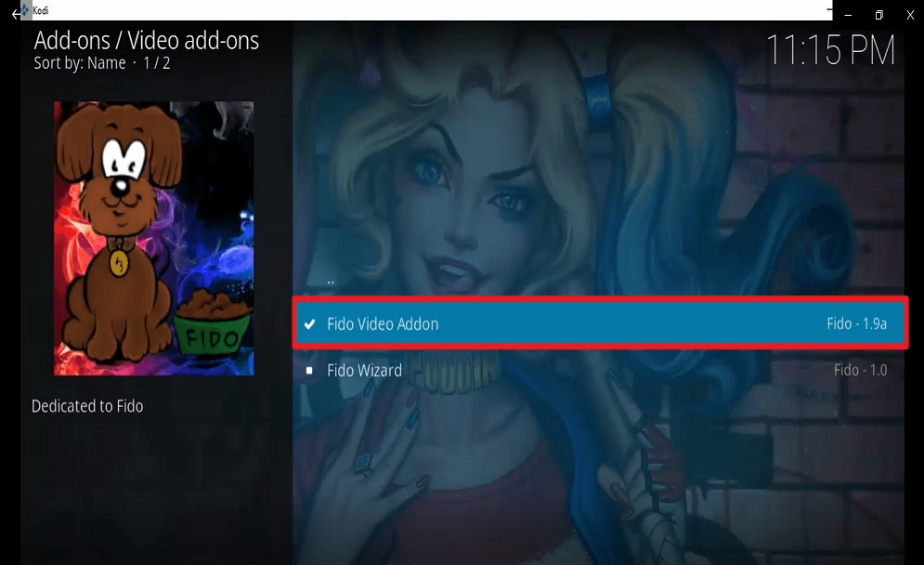This screenshot has width=924, height=565.
Task: Restore down the Kodi window
Action: tap(878, 15)
